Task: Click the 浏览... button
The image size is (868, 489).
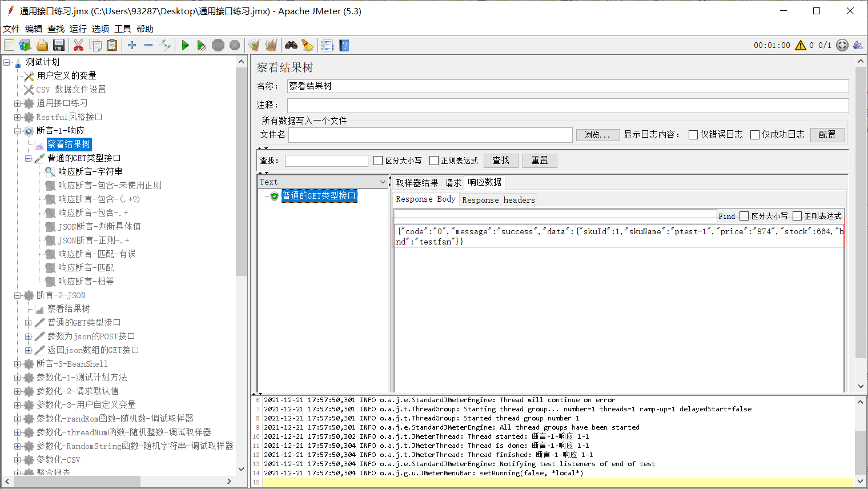Action: [x=597, y=135]
